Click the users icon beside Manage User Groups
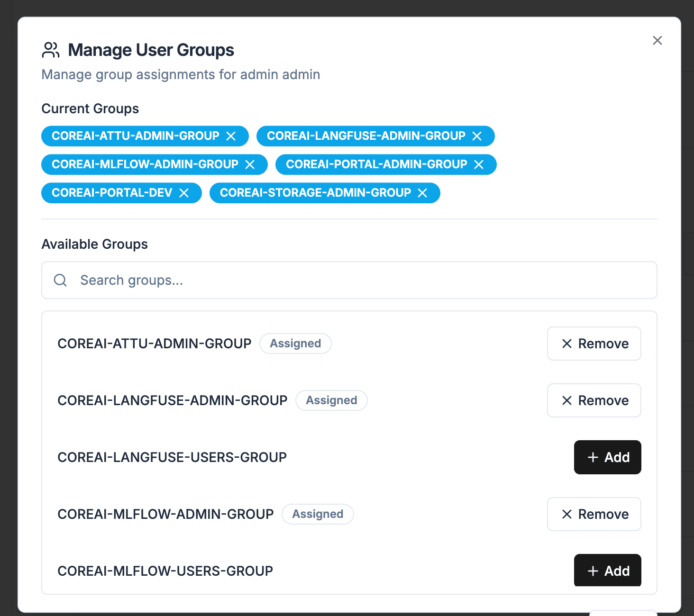 [51, 50]
